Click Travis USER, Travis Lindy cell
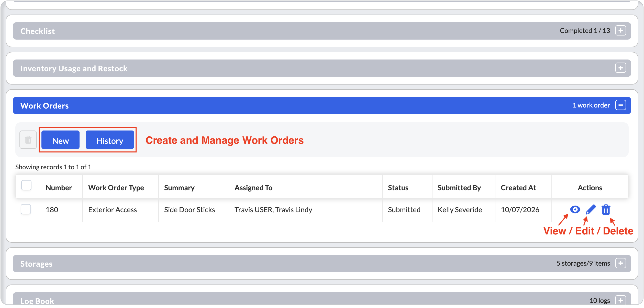 (x=273, y=210)
